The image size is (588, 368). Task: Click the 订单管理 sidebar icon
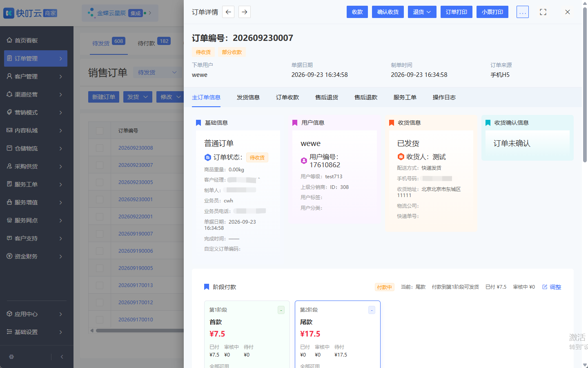click(x=9, y=58)
